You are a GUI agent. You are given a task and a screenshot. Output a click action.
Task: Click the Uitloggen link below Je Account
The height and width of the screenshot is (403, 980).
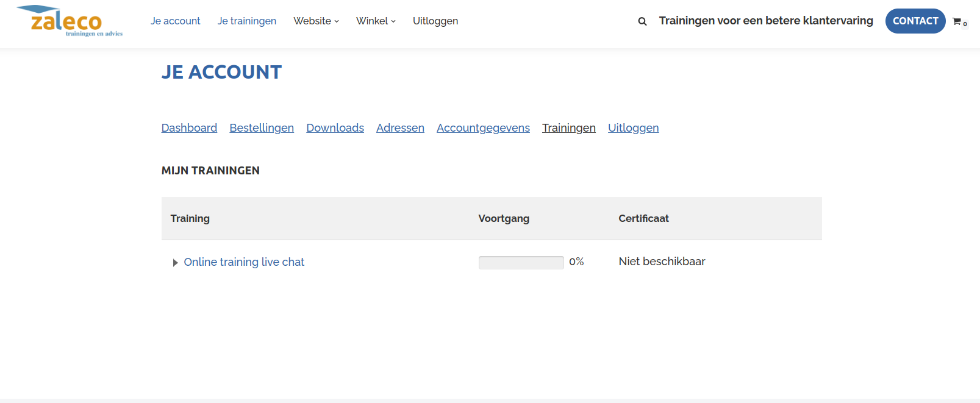tap(633, 128)
